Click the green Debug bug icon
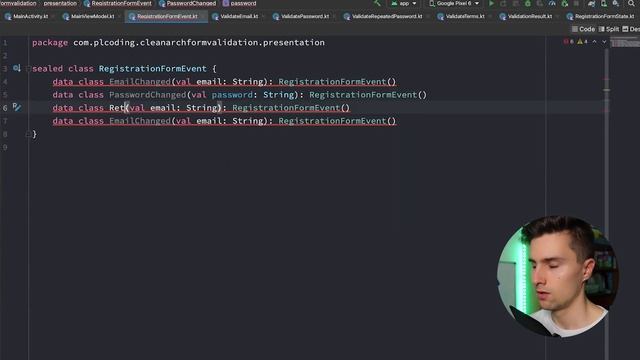 [528, 3]
